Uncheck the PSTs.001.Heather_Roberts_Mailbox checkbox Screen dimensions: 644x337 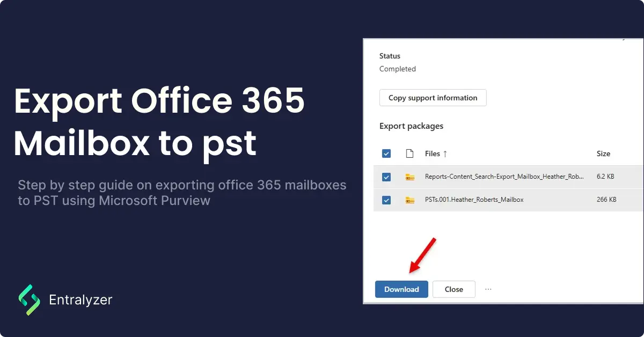tap(386, 199)
